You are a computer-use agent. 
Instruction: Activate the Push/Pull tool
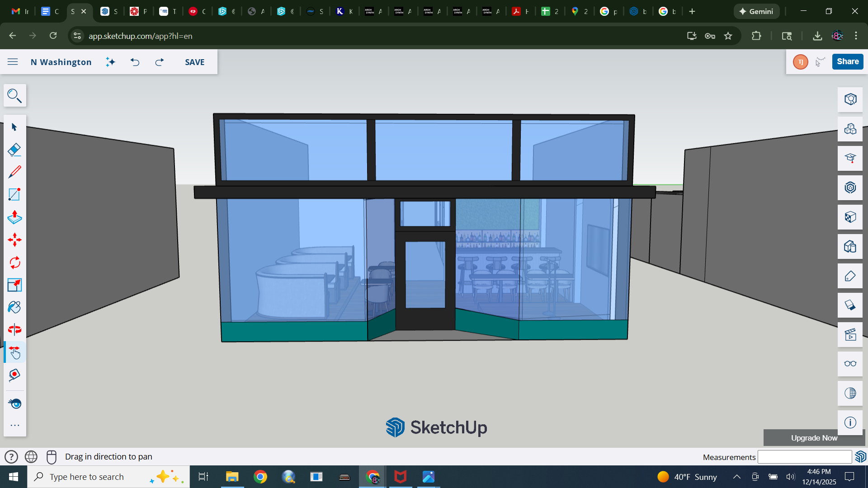pyautogui.click(x=14, y=217)
